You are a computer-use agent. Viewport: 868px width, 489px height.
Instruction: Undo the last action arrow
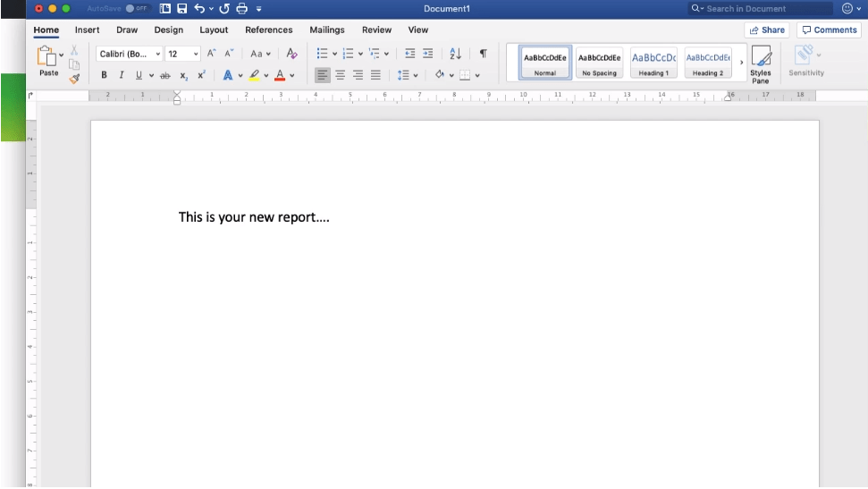pyautogui.click(x=199, y=8)
